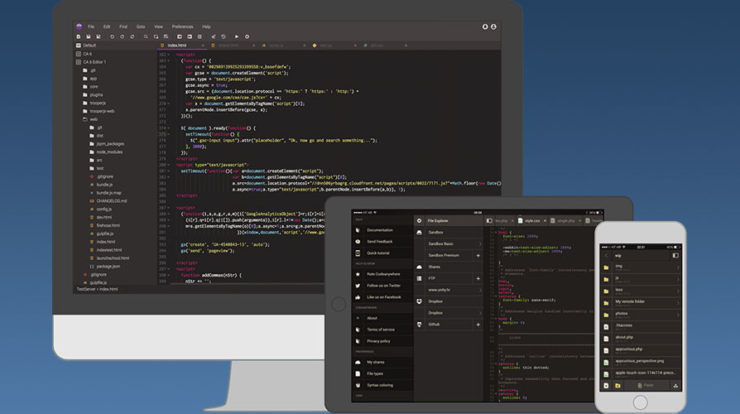Open launchschool.html in desktop file tree
Viewport: 740px width, 414px height.
point(113,258)
